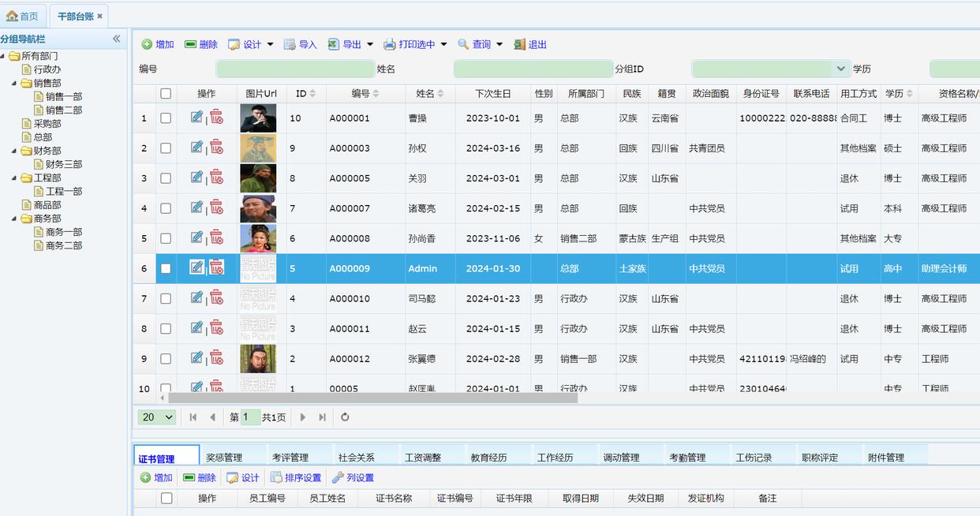The image size is (980, 516).
Task: Open the page size 20 dropdown
Action: (x=157, y=417)
